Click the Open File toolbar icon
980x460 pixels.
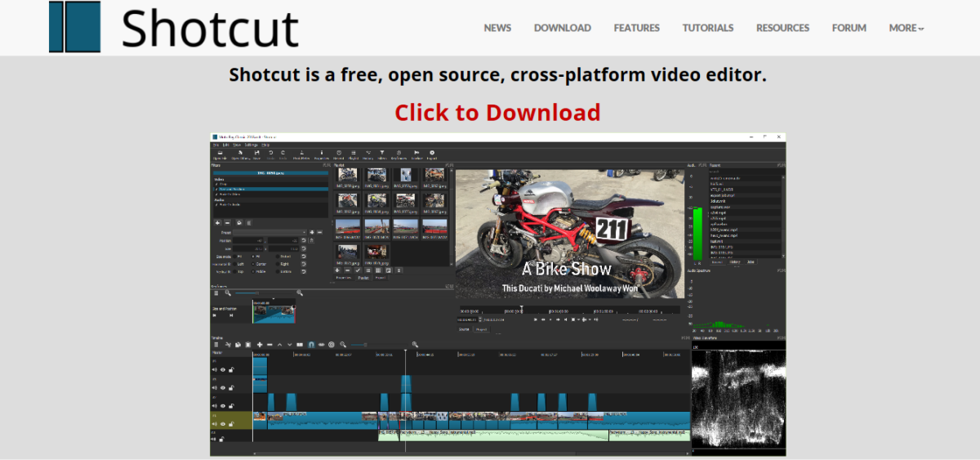[x=220, y=154]
